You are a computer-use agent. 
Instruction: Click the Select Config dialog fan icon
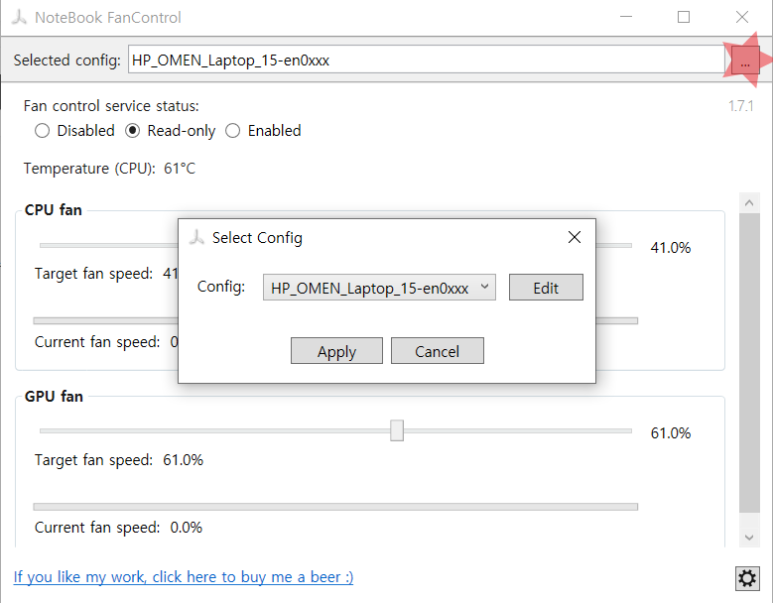(x=196, y=238)
